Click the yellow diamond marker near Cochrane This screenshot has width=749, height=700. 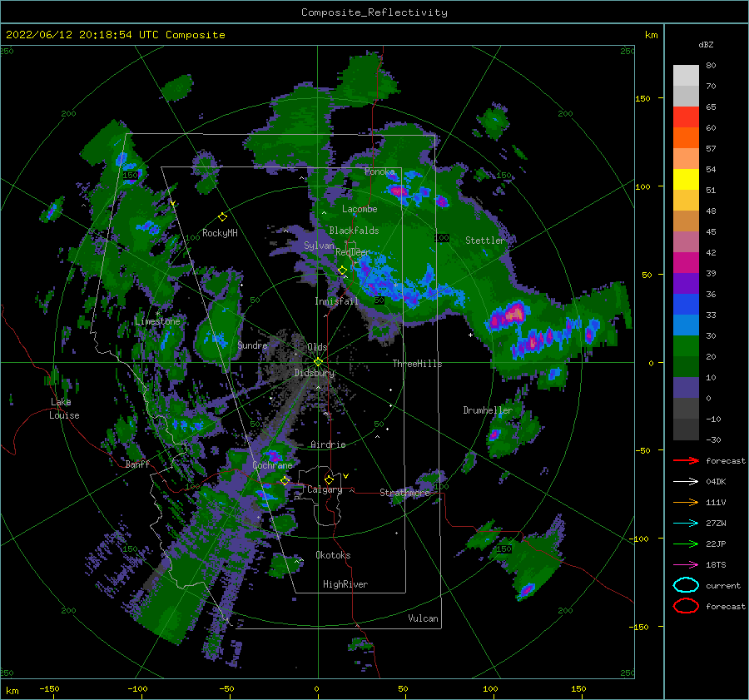click(x=285, y=480)
